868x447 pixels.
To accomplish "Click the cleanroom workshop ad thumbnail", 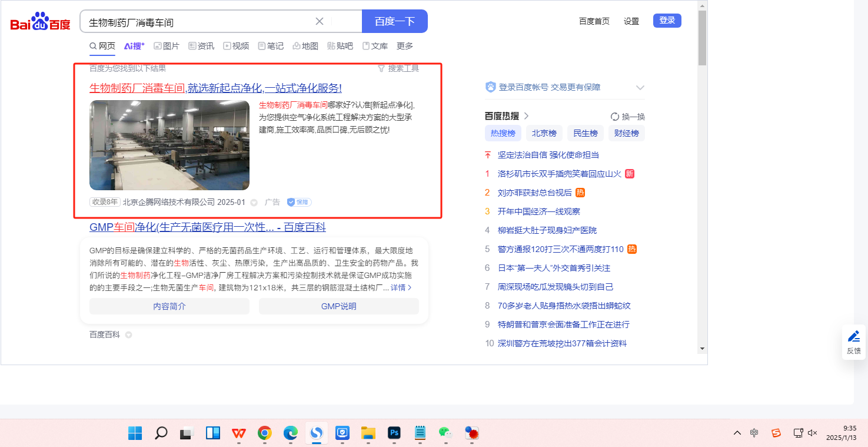I will (169, 145).
